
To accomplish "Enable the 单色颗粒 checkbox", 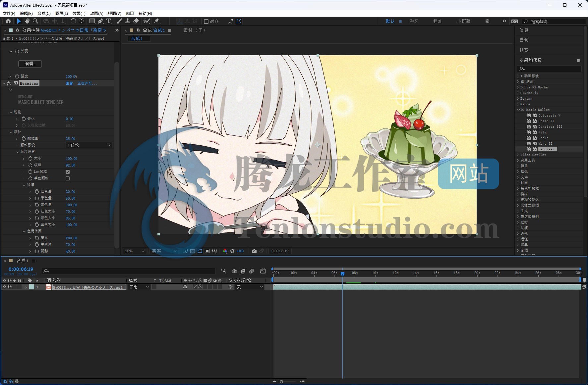I will [68, 178].
